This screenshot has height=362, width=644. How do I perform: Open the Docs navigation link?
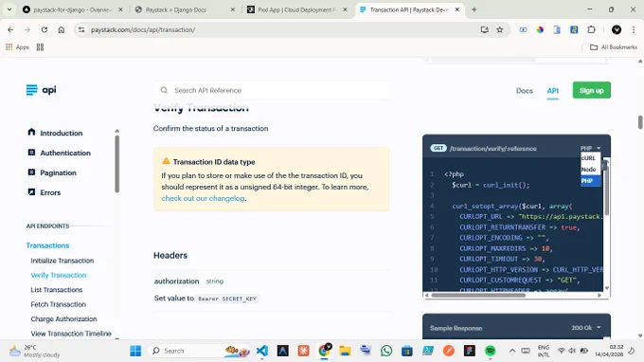(524, 90)
